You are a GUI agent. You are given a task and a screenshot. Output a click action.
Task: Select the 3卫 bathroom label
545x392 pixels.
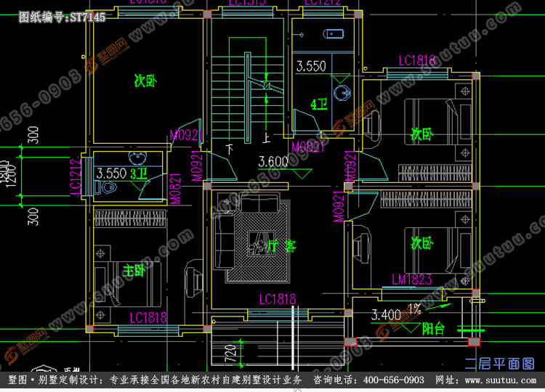click(139, 174)
